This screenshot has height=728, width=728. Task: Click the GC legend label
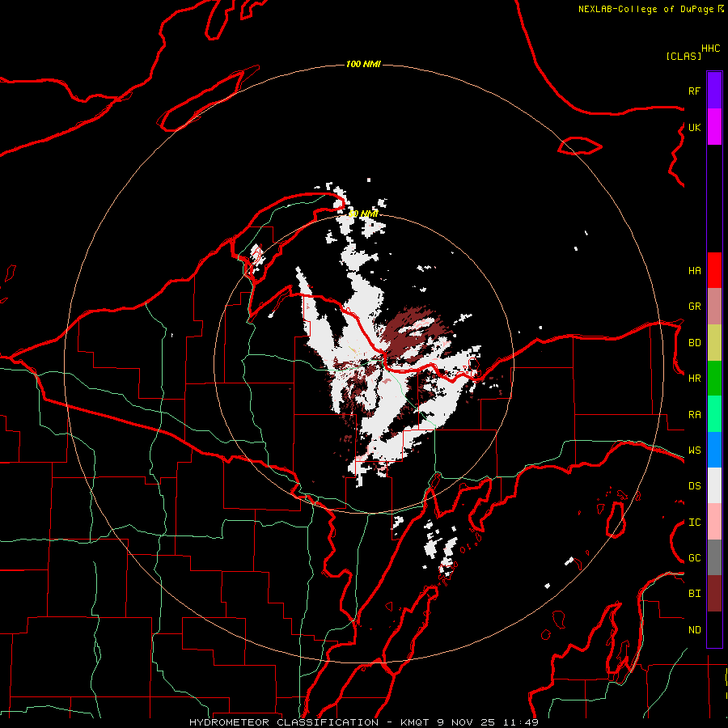click(x=694, y=558)
